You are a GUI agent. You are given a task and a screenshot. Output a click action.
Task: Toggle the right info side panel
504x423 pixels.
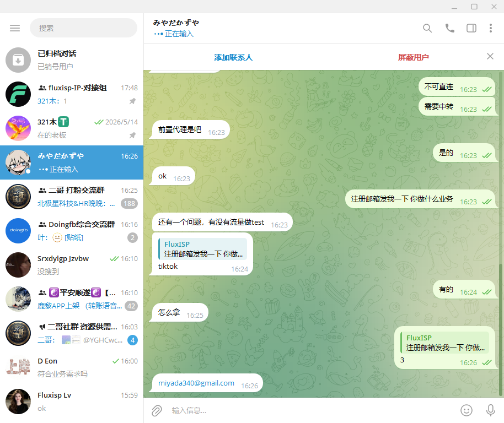click(x=471, y=28)
